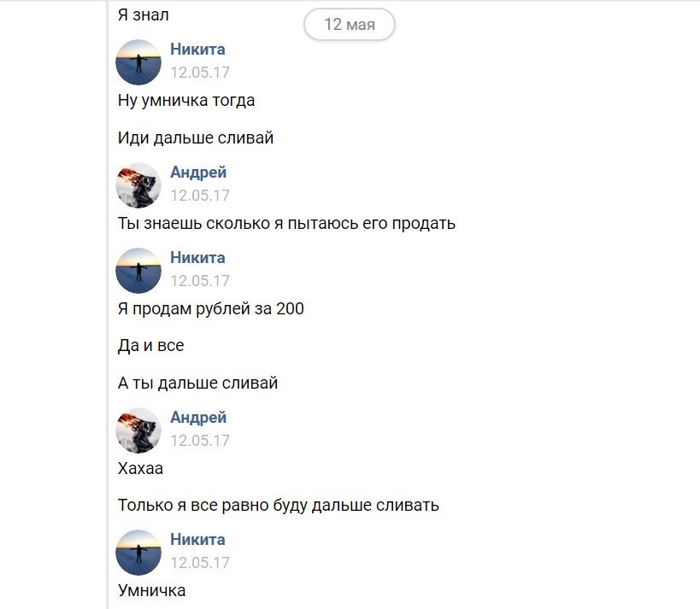Select the message 'А ты дальше сливай'

coord(197,383)
